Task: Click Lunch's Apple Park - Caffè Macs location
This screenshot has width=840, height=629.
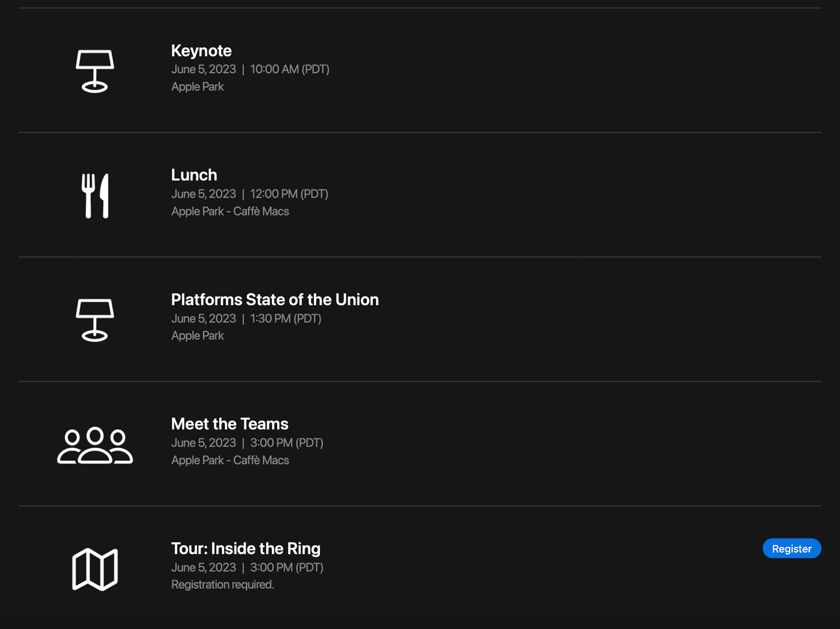Action: [230, 211]
